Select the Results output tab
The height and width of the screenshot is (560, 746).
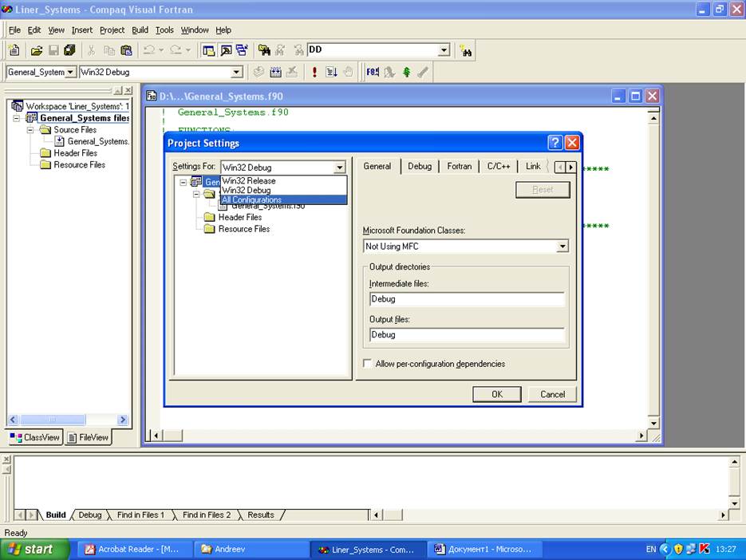tap(261, 515)
